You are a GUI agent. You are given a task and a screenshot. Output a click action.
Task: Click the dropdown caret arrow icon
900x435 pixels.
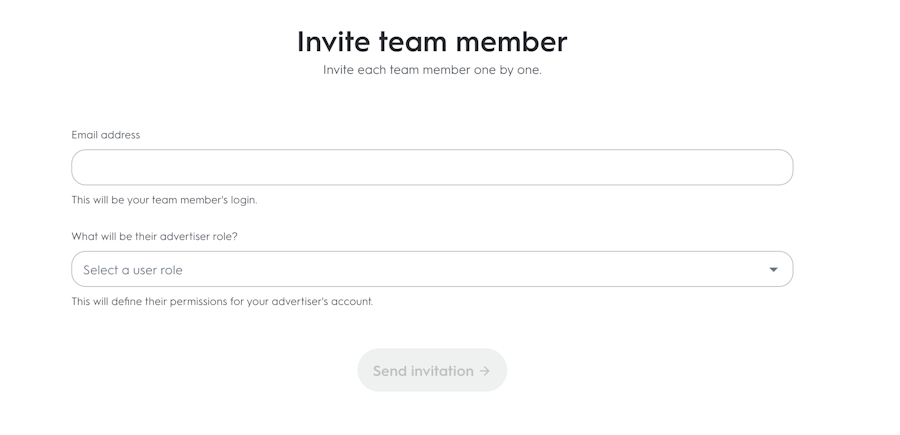(x=773, y=269)
